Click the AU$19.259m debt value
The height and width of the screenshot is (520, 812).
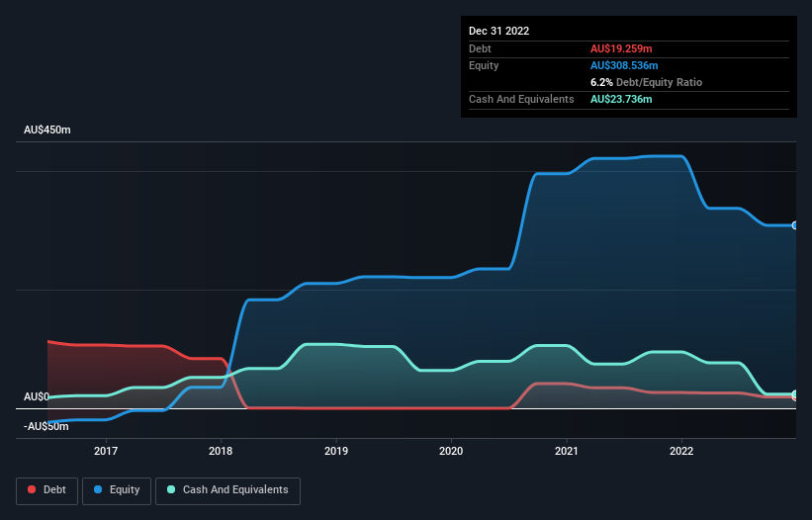621,48
